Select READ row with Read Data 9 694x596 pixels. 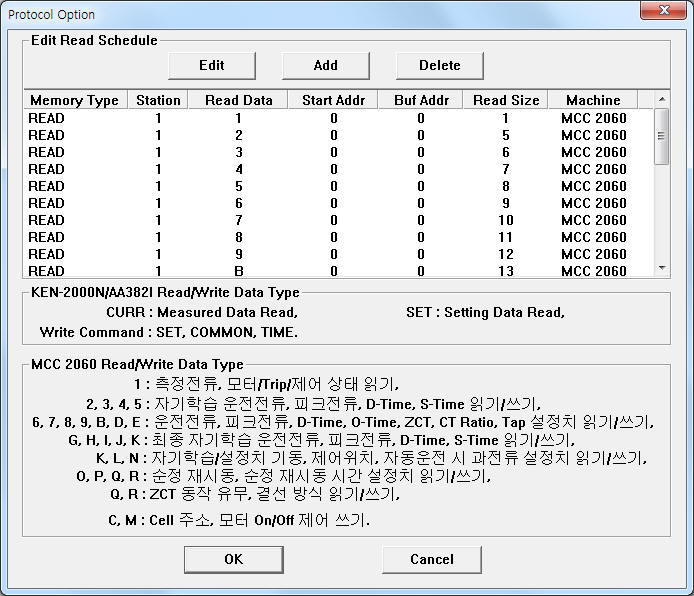click(x=339, y=254)
